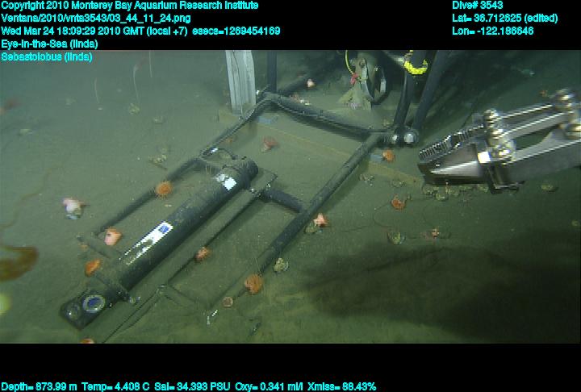Click the esecs=1269454169 value
Screen dimensions: 581x392
[x=236, y=31]
